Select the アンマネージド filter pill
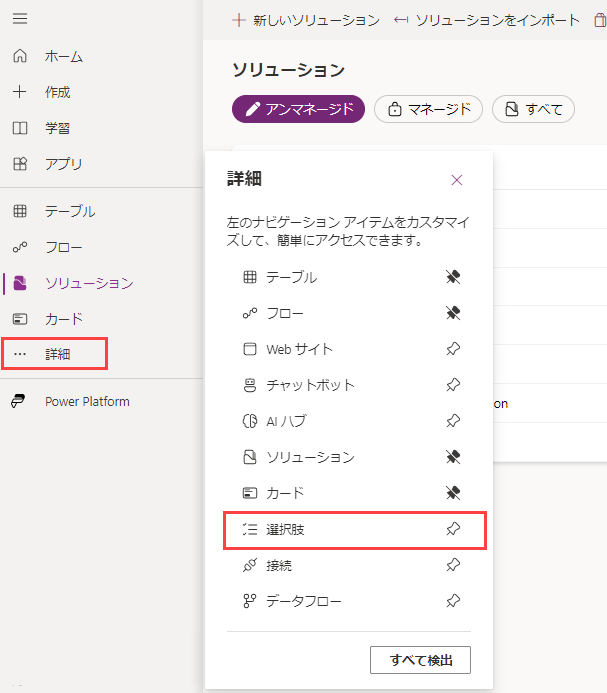This screenshot has width=607, height=693. (x=298, y=109)
